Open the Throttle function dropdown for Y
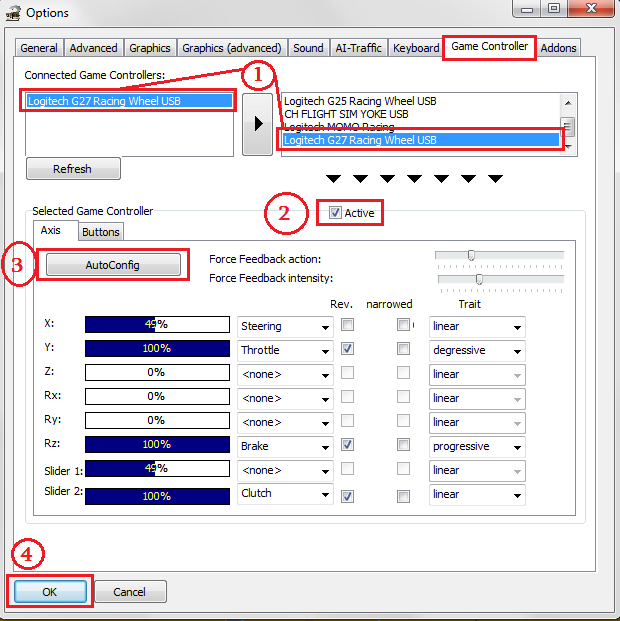 pos(285,351)
